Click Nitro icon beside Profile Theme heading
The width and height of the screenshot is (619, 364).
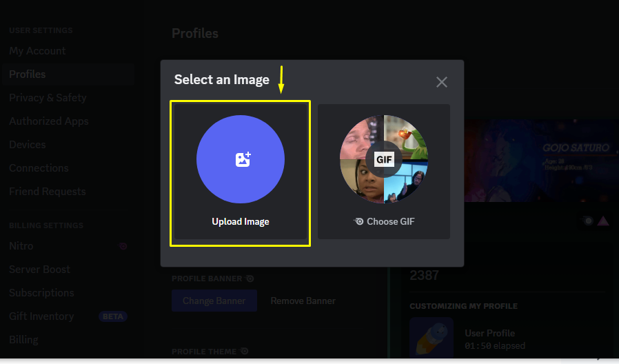pos(244,351)
